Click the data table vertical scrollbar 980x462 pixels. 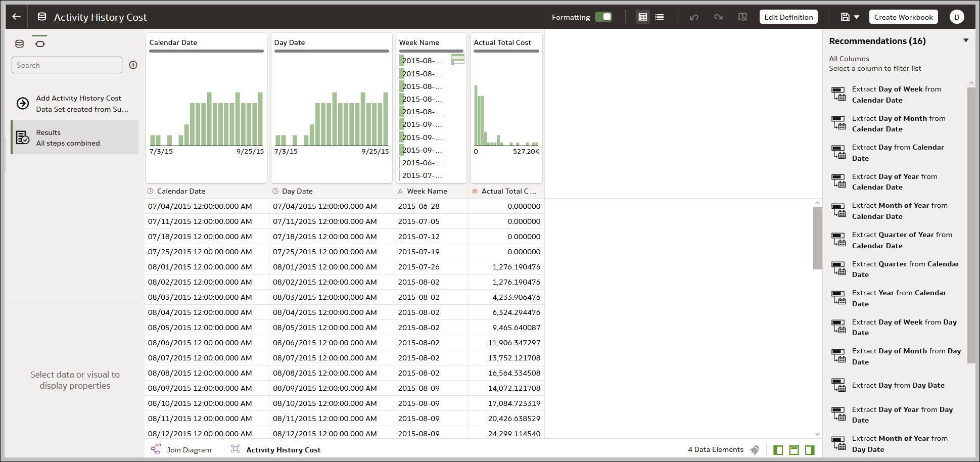817,238
